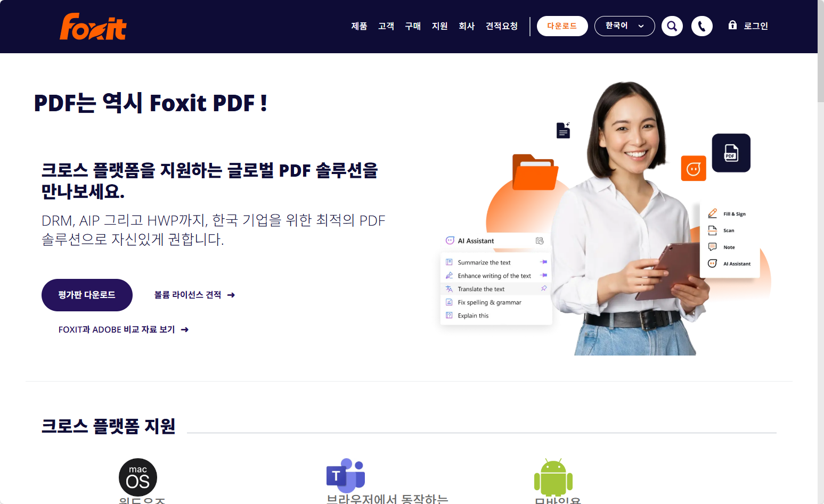Click the phone contact icon

pos(702,26)
